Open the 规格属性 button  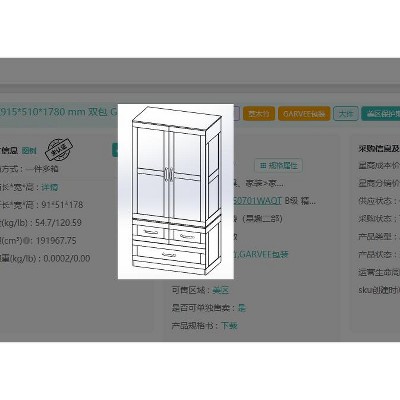click(279, 166)
